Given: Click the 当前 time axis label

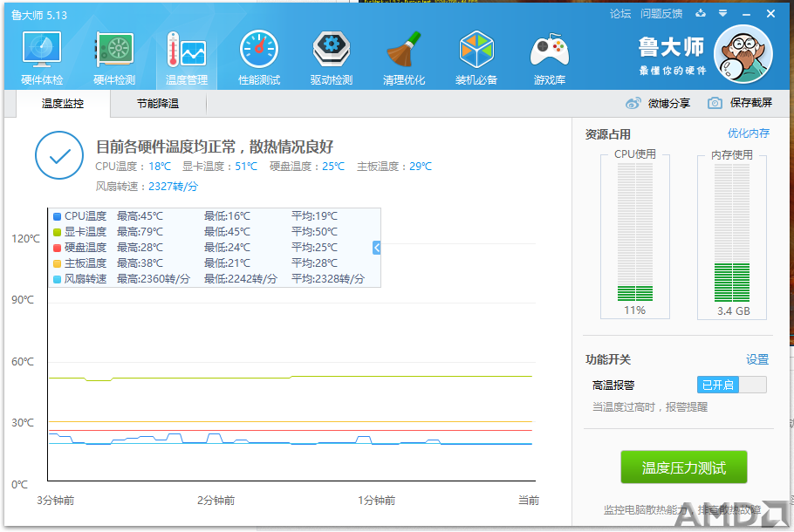Looking at the screenshot, I should pos(529,500).
